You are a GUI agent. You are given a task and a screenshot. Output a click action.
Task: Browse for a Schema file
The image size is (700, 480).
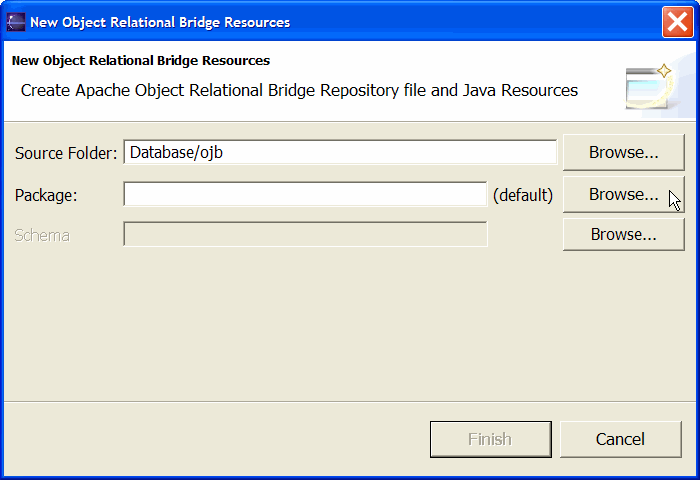click(x=624, y=234)
